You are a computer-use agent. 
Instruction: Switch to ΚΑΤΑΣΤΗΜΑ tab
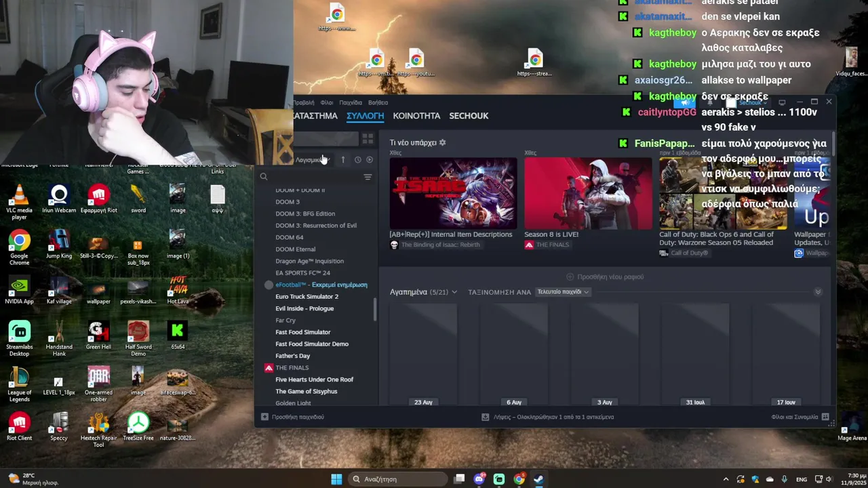(315, 116)
